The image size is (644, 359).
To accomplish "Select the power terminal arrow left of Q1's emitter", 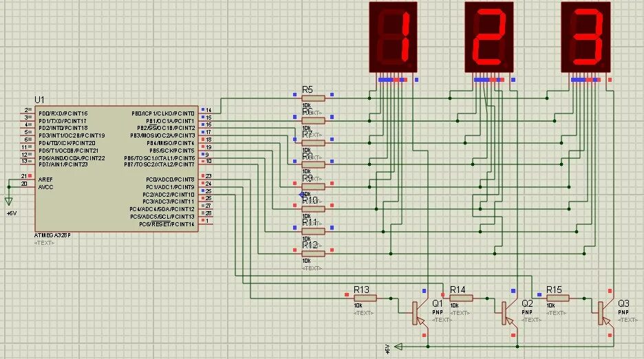I will (398, 347).
